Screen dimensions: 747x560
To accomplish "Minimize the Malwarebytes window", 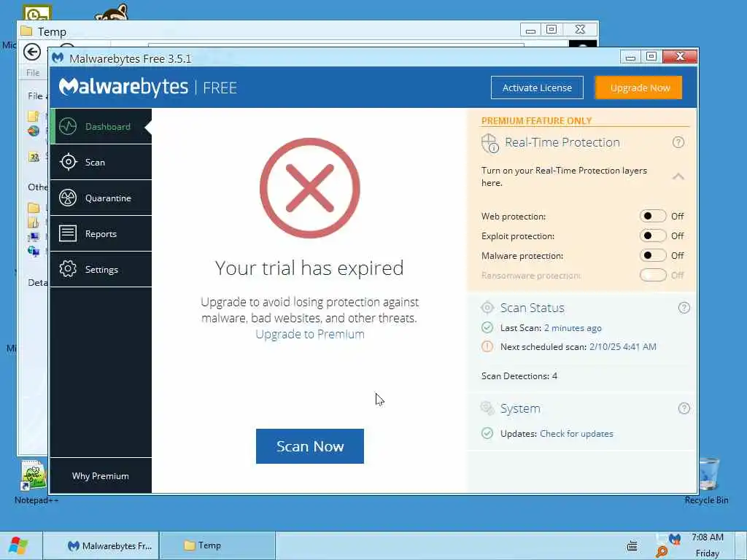I will click(x=630, y=57).
